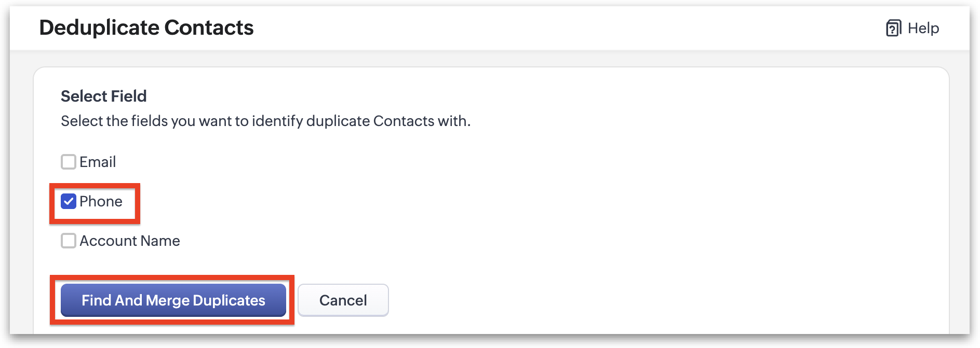This screenshot has height=348, width=980.
Task: Click the empty box beside Email
Action: 69,162
